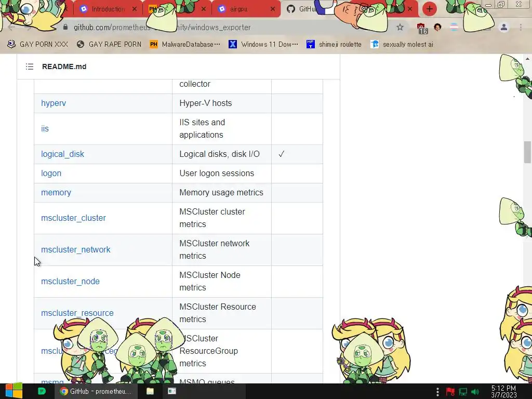The width and height of the screenshot is (532, 399).
Task: Open network status tray icon
Action: pos(463,392)
